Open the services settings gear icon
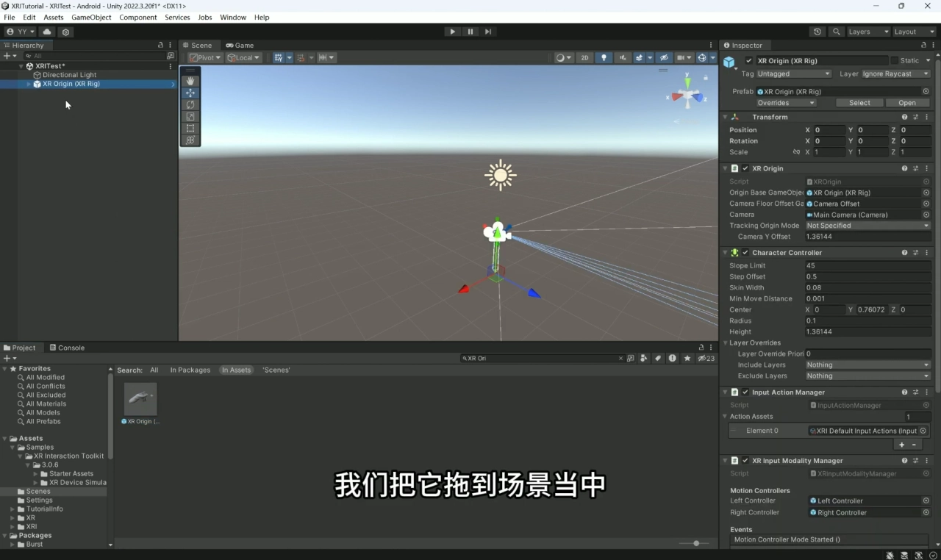Viewport: 941px width, 560px height. pos(66,32)
